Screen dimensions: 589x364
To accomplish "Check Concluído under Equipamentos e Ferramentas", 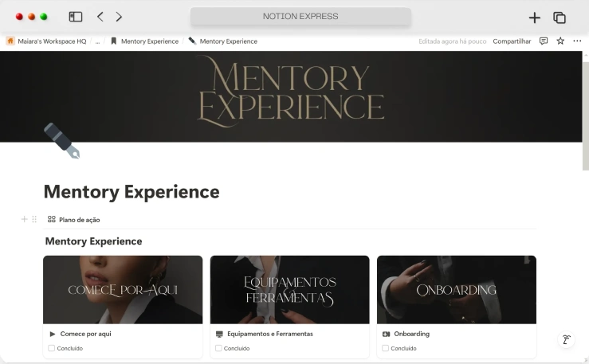I will click(x=218, y=348).
